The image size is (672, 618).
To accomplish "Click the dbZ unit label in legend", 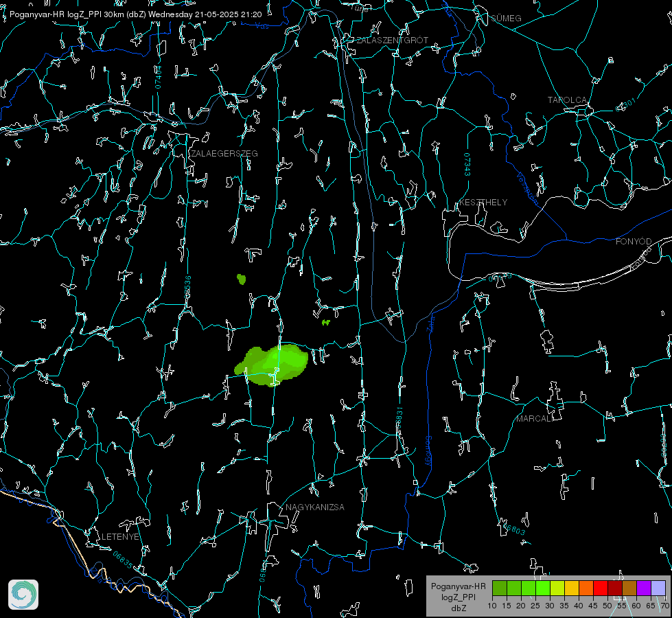I will [x=458, y=608].
